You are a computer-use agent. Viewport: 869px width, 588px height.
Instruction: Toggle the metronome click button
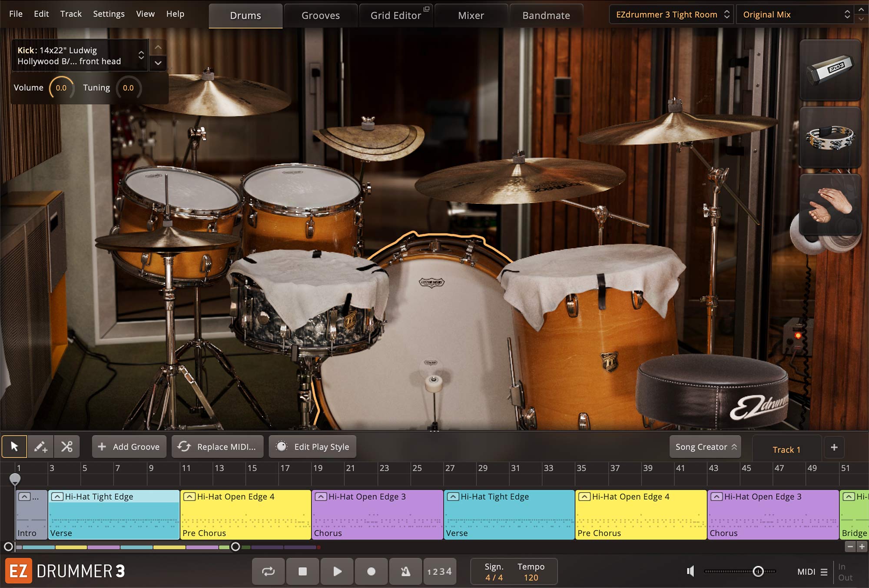click(405, 571)
